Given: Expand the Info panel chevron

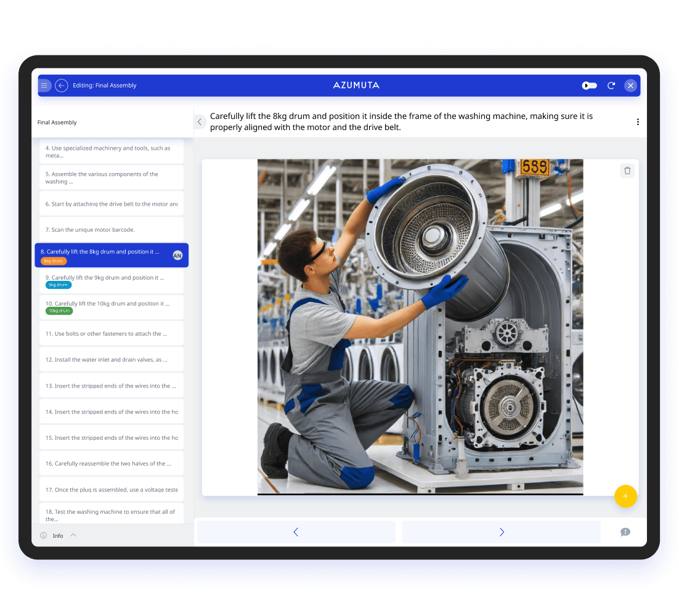Looking at the screenshot, I should tap(72, 535).
